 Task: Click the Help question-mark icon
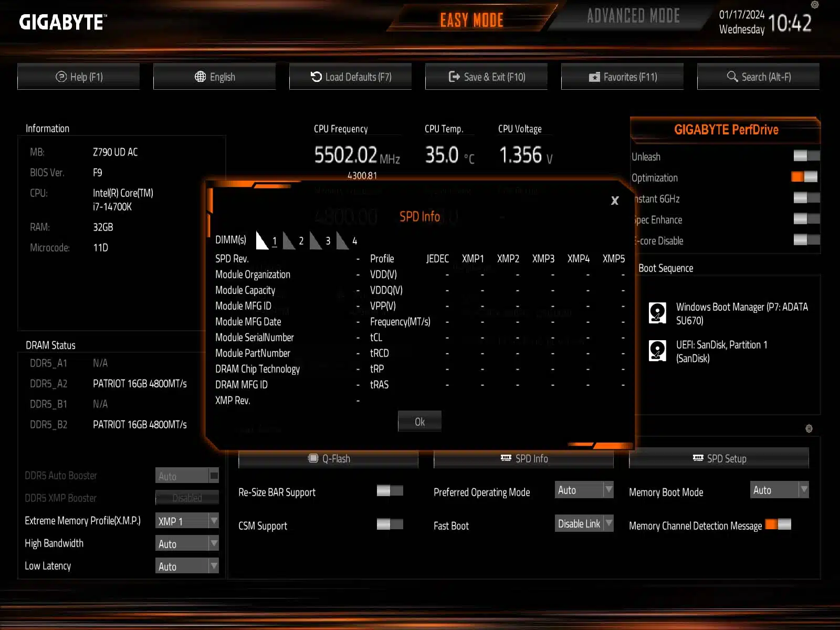pyautogui.click(x=61, y=77)
